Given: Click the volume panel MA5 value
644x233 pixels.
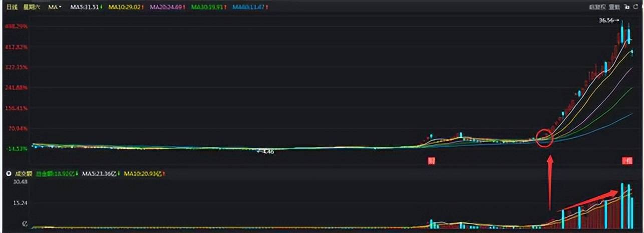Looking at the screenshot, I should (99, 173).
